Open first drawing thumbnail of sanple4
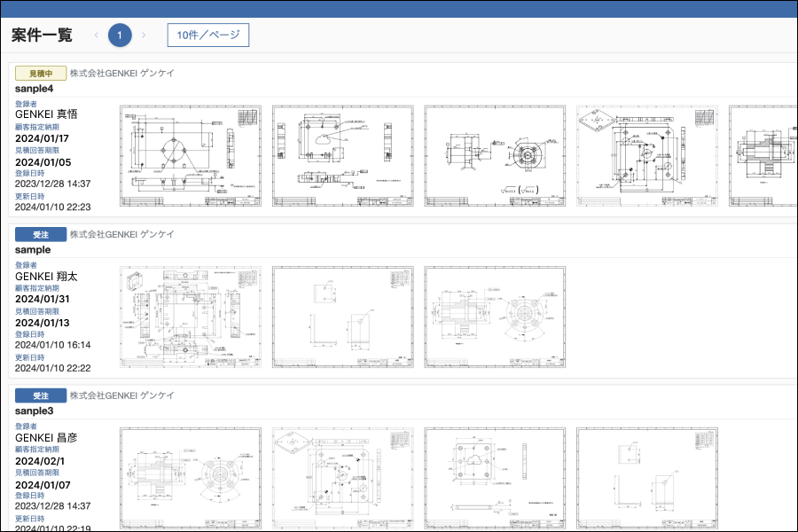798x532 pixels. tap(191, 156)
